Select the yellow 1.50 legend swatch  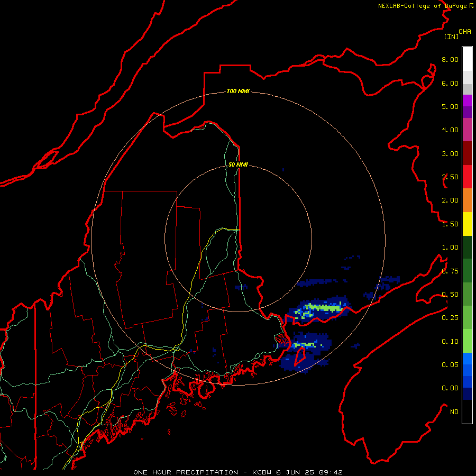[x=467, y=224]
